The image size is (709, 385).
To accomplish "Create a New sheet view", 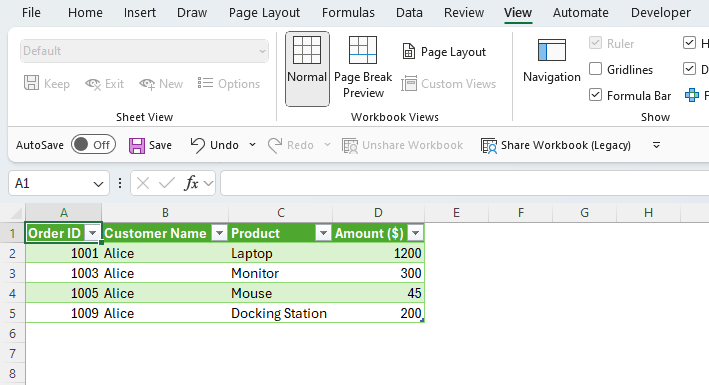I will (x=161, y=84).
